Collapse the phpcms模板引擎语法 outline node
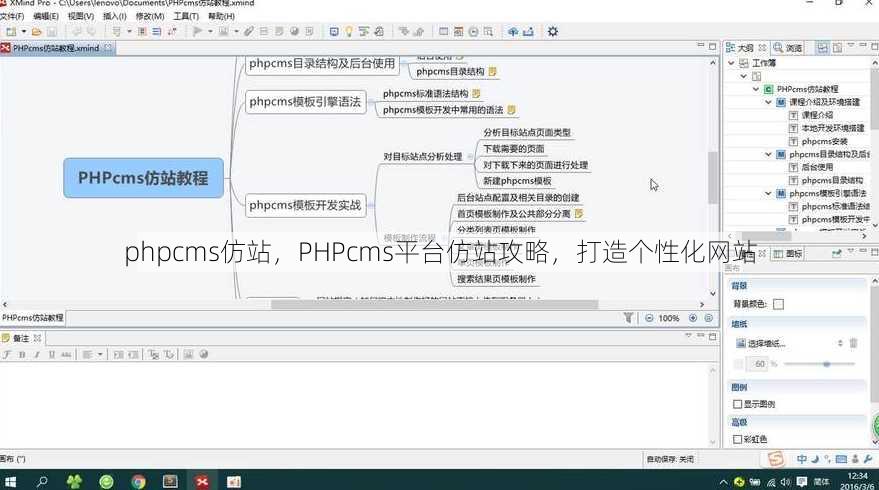The width and height of the screenshot is (879, 490). pyautogui.click(x=769, y=193)
